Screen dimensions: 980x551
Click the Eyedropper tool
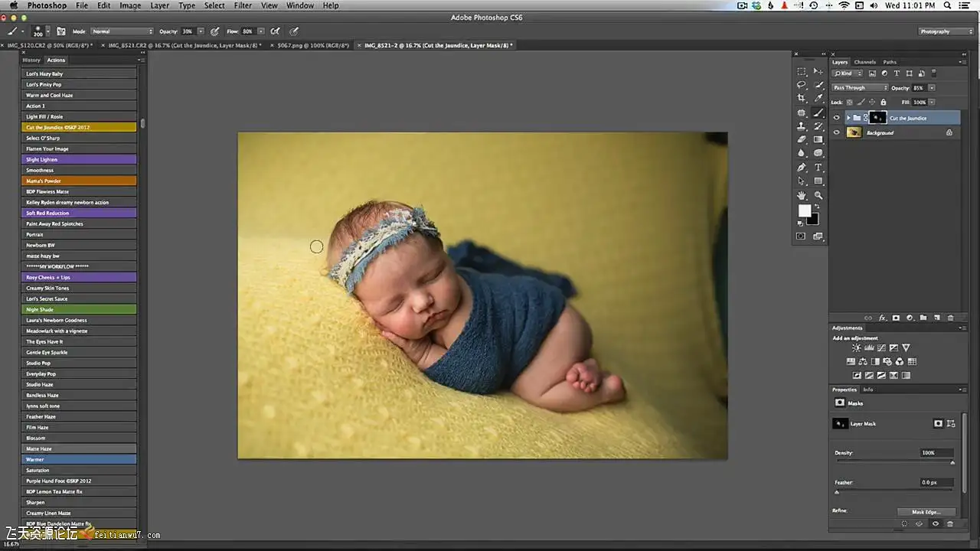818,99
